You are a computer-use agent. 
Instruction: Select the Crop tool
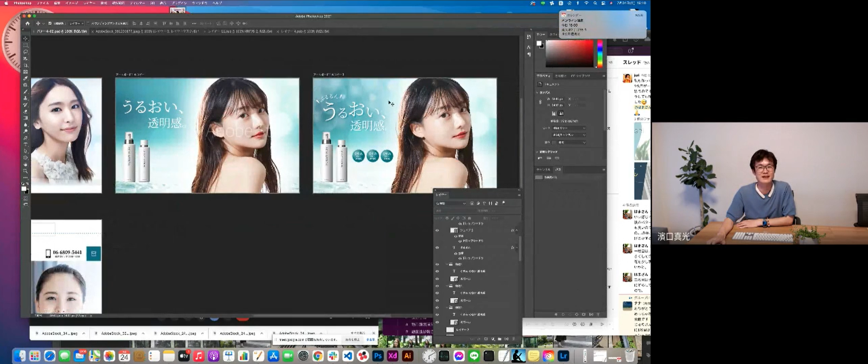25,65
